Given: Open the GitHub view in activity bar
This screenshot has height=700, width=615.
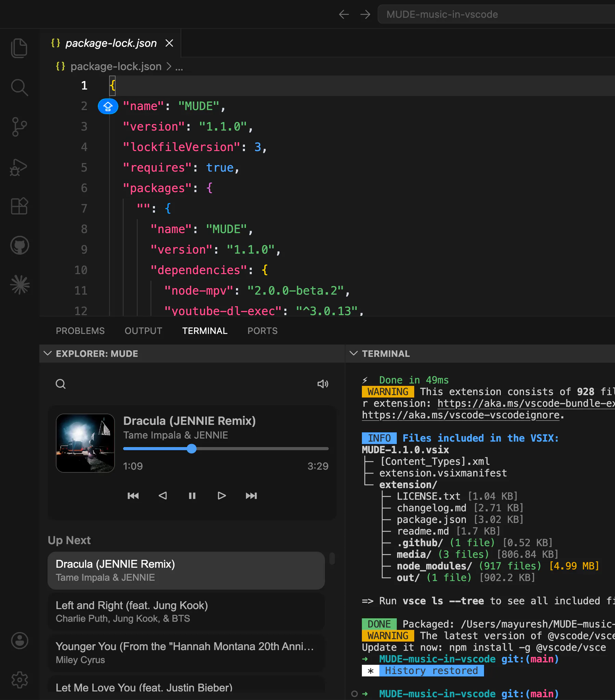Looking at the screenshot, I should [19, 245].
